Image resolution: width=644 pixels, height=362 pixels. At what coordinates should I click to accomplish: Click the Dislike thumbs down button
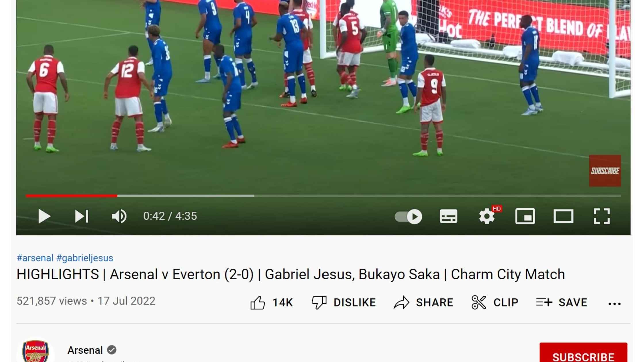tap(344, 303)
